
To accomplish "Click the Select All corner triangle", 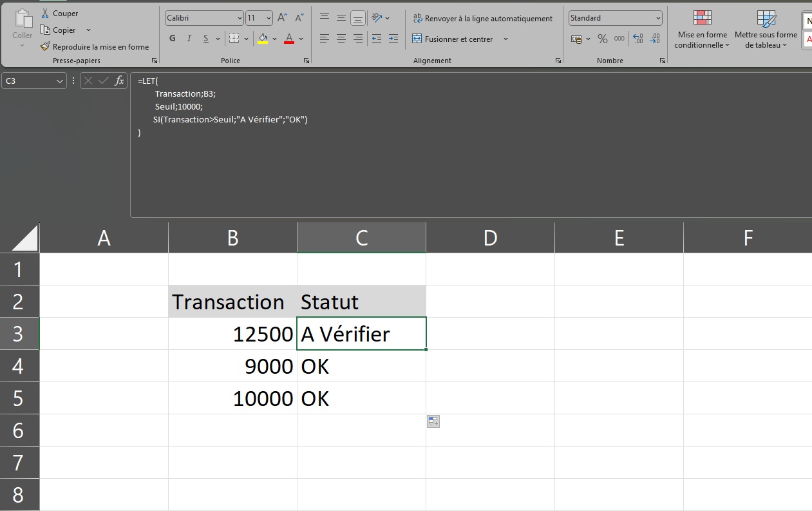I will click(24, 238).
